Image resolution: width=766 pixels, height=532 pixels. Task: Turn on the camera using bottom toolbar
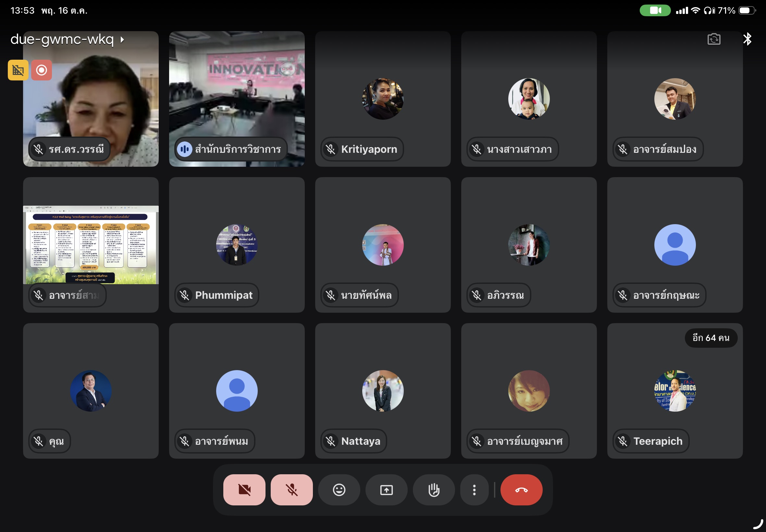click(x=244, y=490)
